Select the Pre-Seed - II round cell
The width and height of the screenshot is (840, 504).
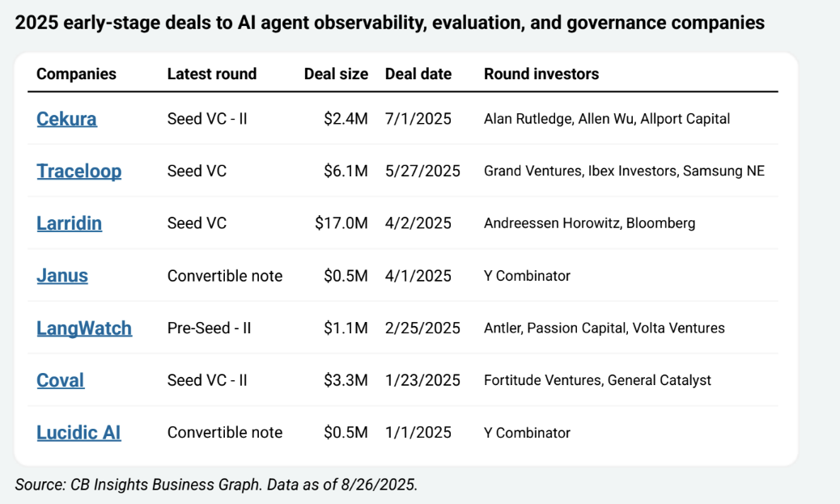[210, 328]
